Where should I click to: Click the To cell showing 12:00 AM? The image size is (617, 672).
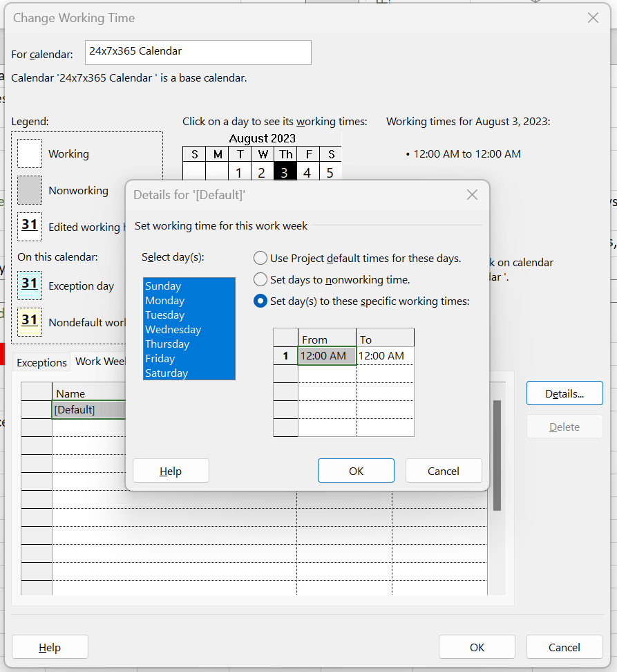point(385,356)
